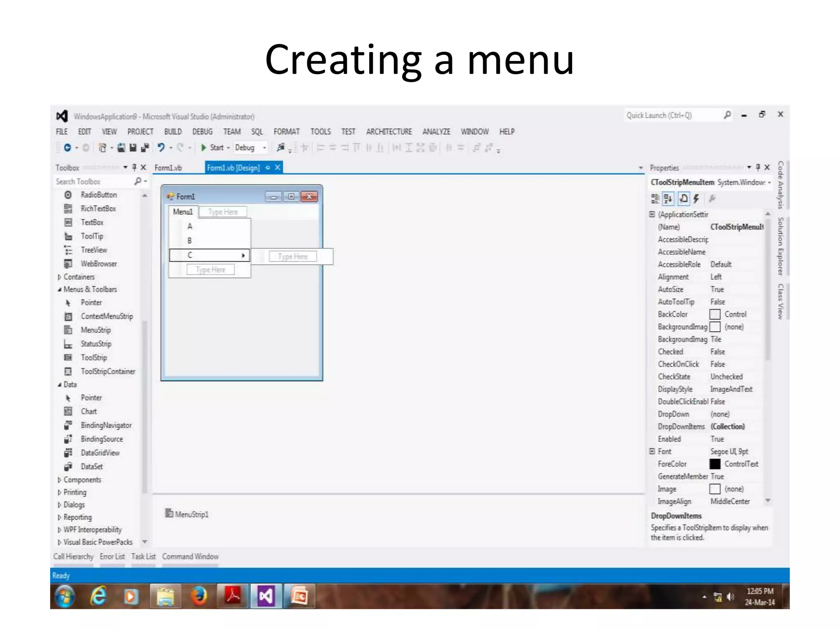Switch to the Form1.vb code tab
840x630 pixels.
168,168
